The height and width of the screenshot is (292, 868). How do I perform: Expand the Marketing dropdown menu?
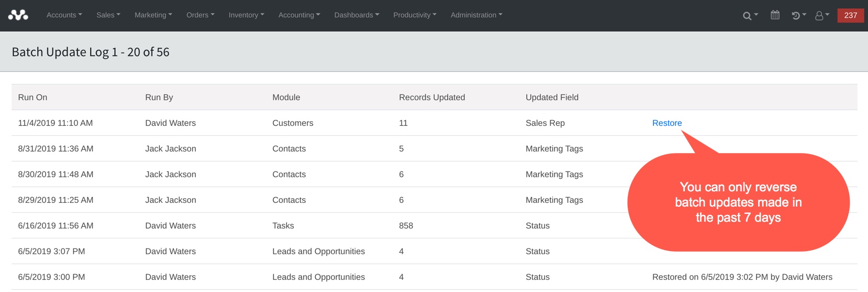click(x=153, y=15)
